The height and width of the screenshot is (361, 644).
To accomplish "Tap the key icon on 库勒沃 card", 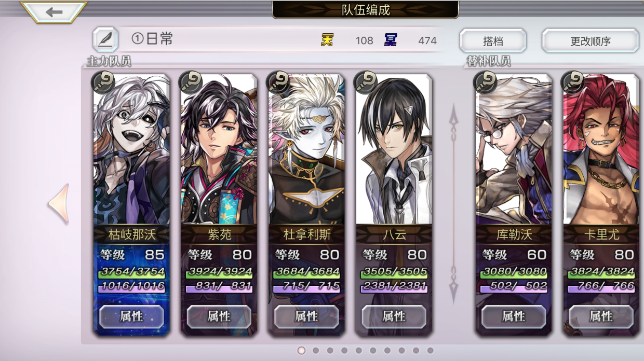I will 486,81.
